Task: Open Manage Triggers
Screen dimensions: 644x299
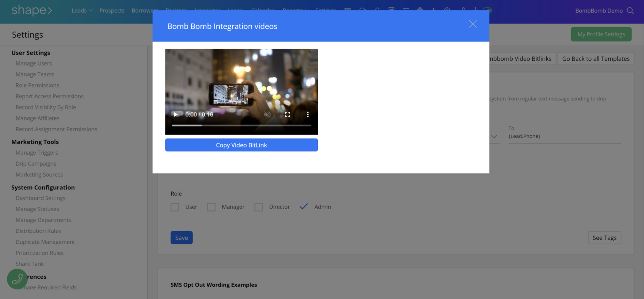Action: click(x=37, y=153)
